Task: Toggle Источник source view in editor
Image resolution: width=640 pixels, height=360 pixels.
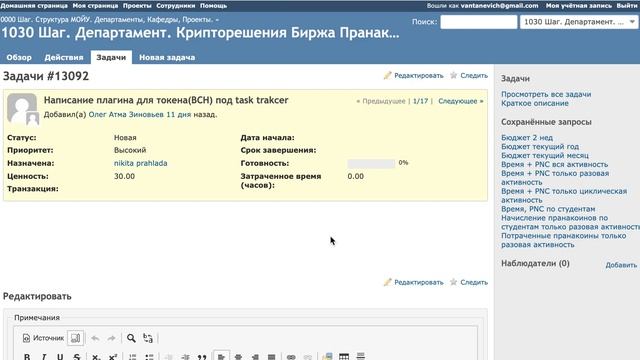Action: 43,338
